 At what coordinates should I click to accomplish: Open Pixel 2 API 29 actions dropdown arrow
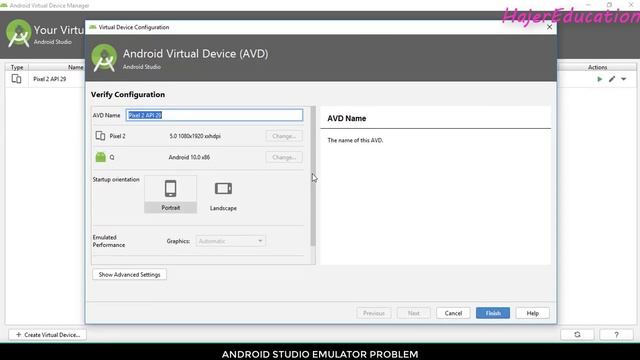[x=624, y=79]
